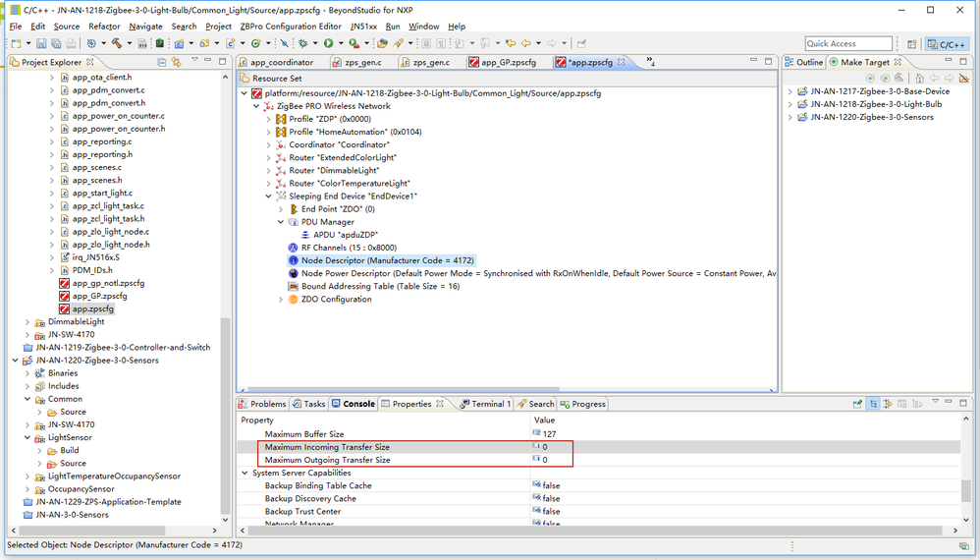Open the ZBPro Configuration Editor menu
The height and width of the screenshot is (560, 980).
291,27
